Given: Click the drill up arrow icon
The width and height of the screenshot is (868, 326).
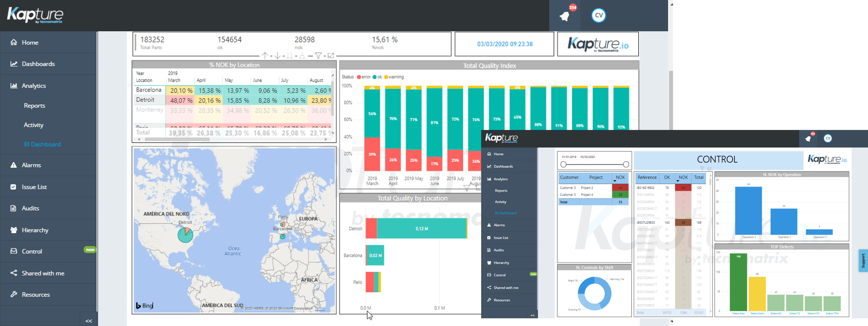Looking at the screenshot, I should click(x=265, y=55).
